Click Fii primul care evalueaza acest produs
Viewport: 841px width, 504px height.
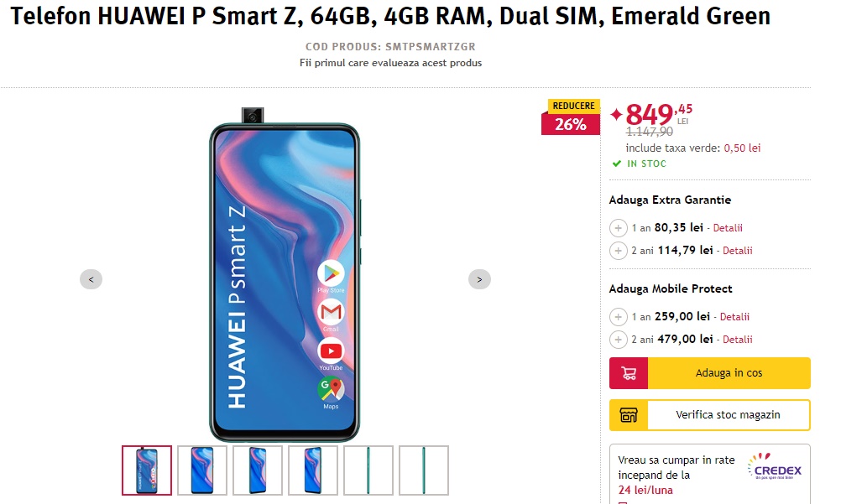coord(390,63)
